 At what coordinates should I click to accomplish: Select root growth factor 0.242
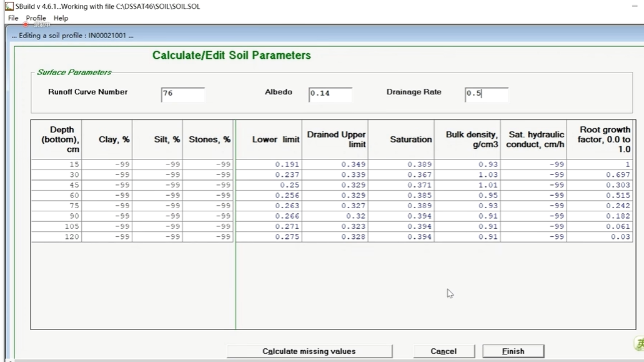click(x=600, y=206)
